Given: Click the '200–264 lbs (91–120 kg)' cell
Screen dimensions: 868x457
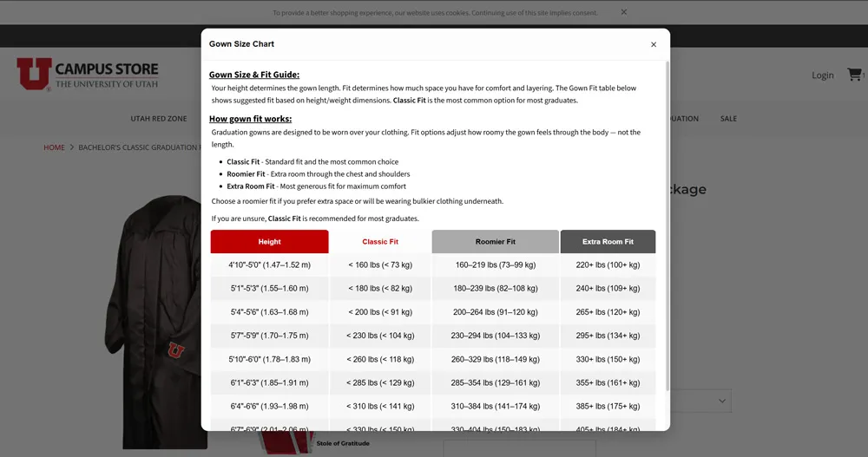Looking at the screenshot, I should [x=496, y=312].
